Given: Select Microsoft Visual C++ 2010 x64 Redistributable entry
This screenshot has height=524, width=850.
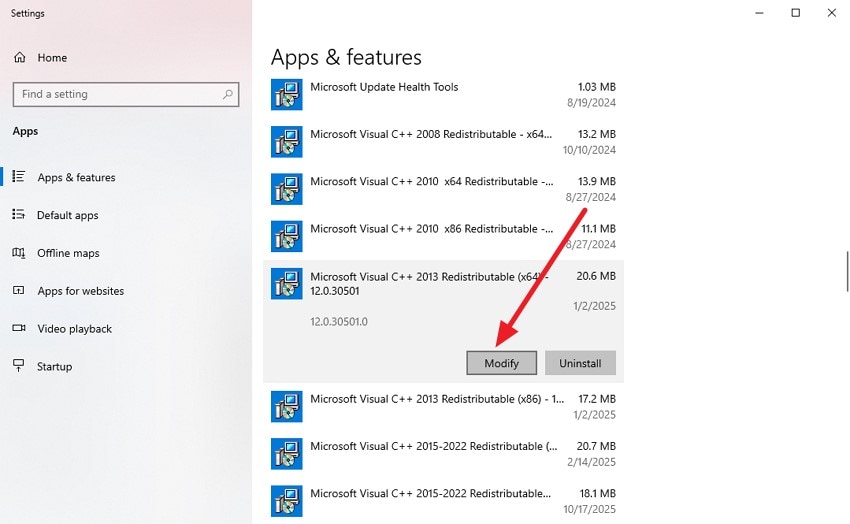Looking at the screenshot, I should 443,189.
